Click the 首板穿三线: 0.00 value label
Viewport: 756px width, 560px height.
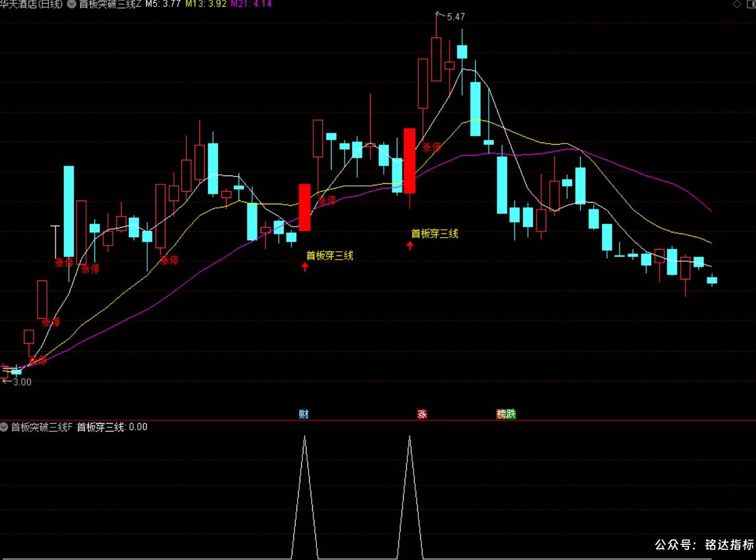click(x=112, y=427)
